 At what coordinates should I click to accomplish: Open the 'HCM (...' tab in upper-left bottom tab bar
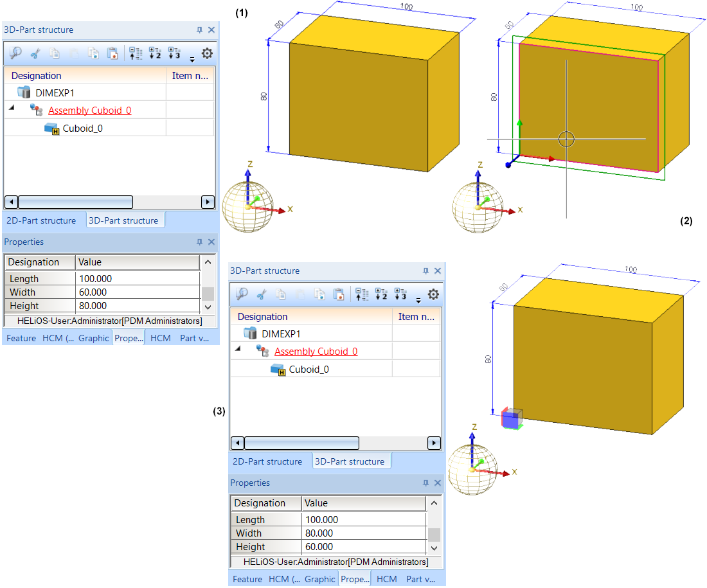point(58,338)
